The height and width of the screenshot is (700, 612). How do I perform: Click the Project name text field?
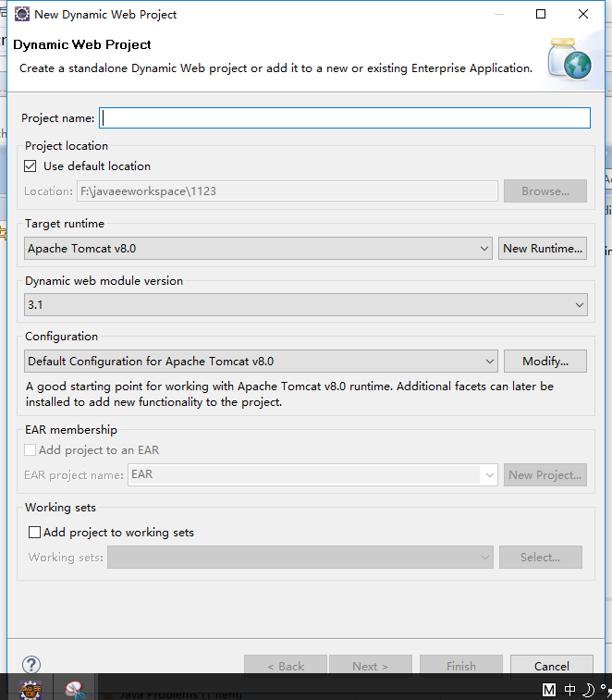345,117
